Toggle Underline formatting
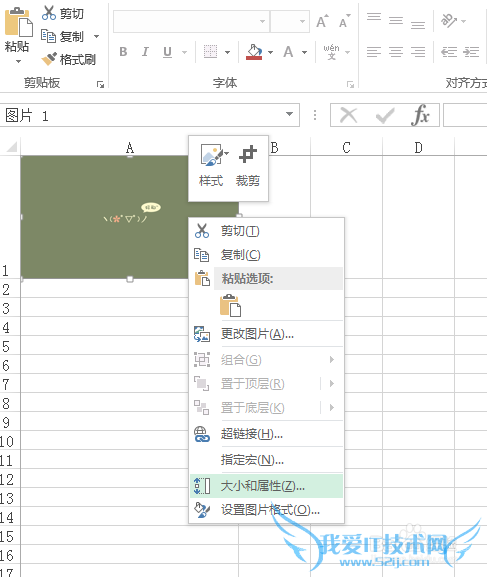This screenshot has height=577, width=487. [x=167, y=52]
